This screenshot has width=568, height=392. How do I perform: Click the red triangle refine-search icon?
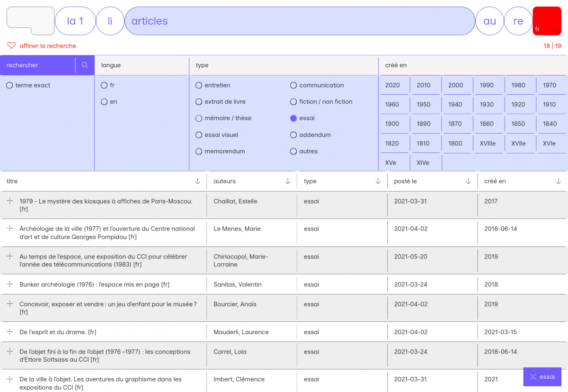tap(11, 46)
